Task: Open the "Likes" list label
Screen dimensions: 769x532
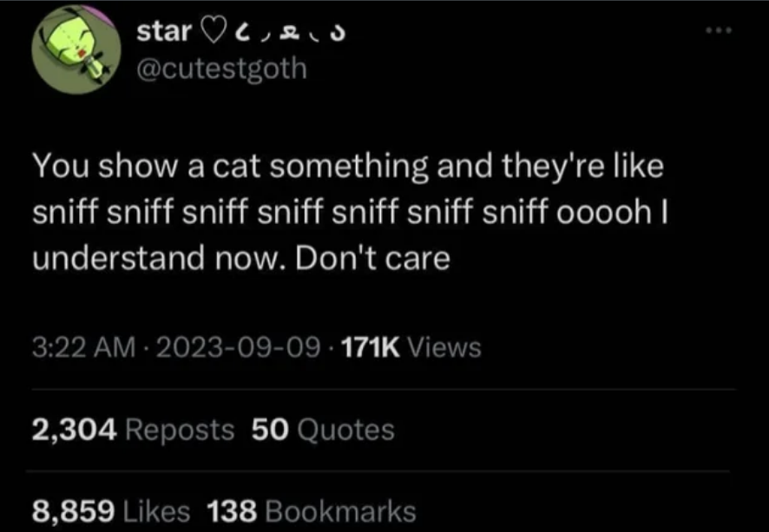Action: tap(158, 510)
